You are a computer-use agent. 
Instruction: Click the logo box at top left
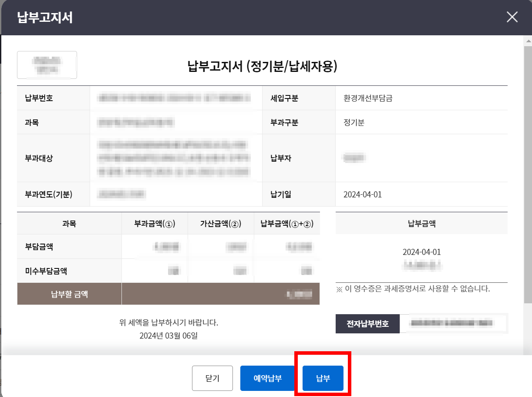(47, 64)
